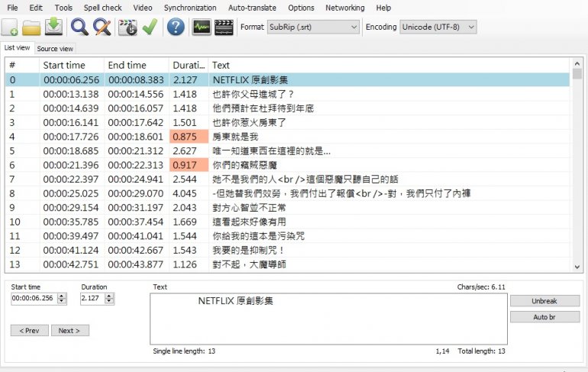Open the Auto-translate menu
588x372 pixels.
[252, 8]
